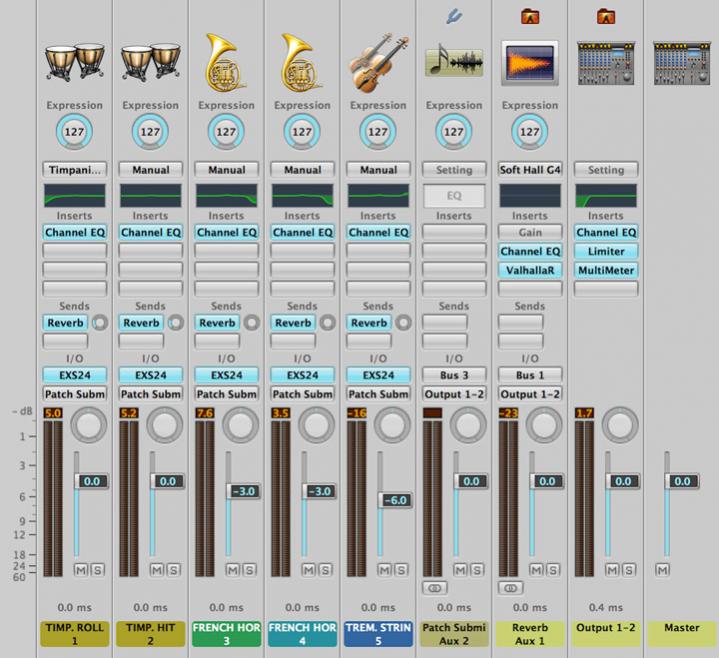Click the tuning fork icon above Aux 2
The width and height of the screenshot is (719, 658).
(x=454, y=17)
